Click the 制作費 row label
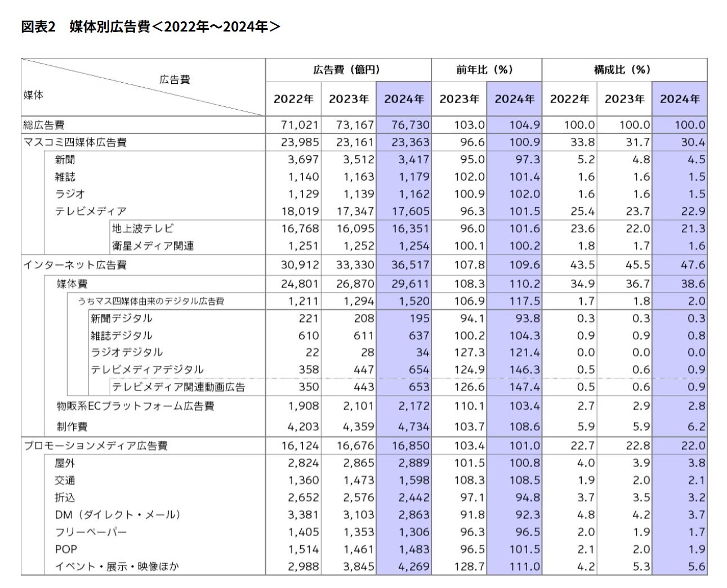Image resolution: width=727 pixels, height=588 pixels. click(x=72, y=427)
